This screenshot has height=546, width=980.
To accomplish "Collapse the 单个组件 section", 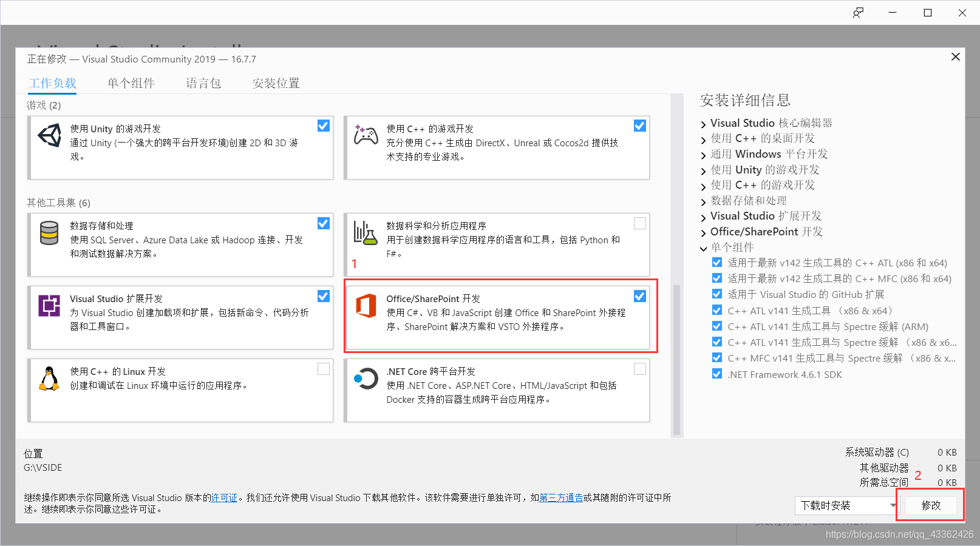I will pos(704,248).
